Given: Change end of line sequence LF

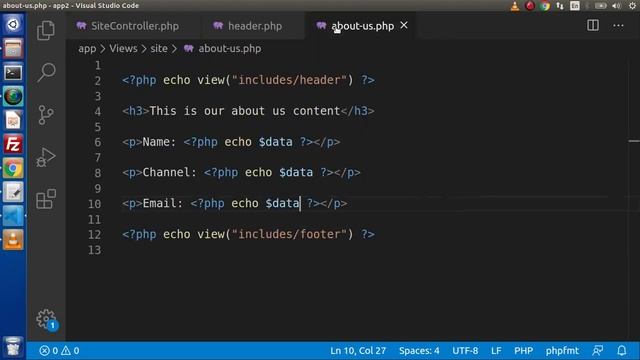Looking at the screenshot, I should click(x=496, y=351).
